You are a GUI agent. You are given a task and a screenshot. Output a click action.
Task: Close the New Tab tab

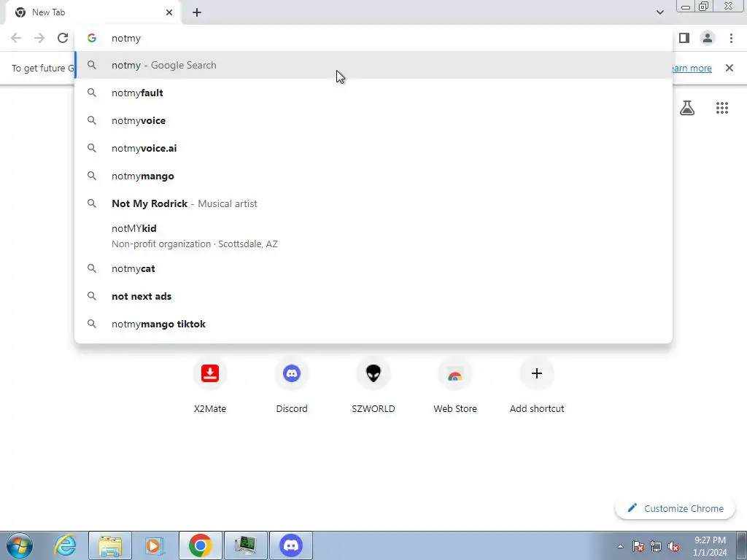point(169,12)
